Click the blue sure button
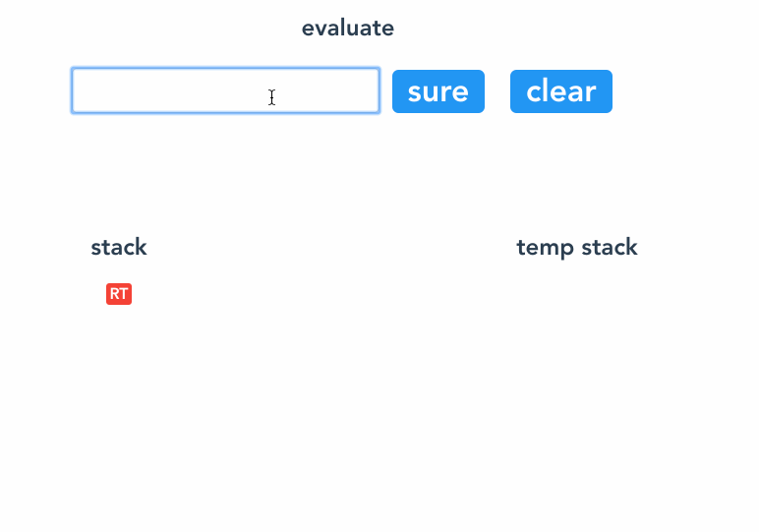This screenshot has width=759, height=532. 438,91
